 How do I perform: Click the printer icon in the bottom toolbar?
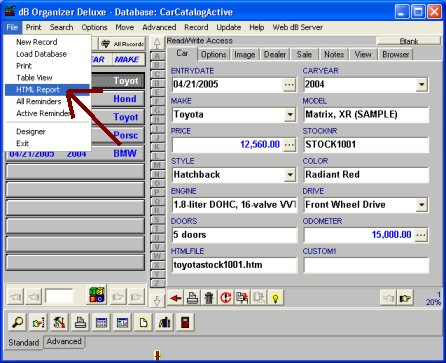(80, 323)
